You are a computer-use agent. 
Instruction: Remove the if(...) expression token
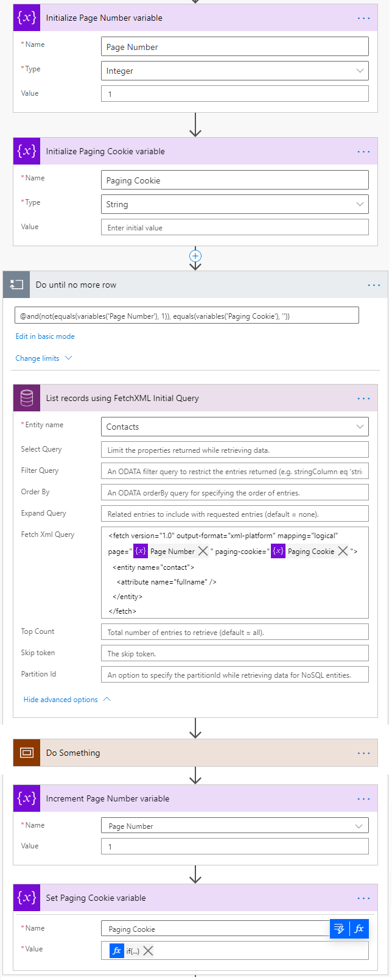[148, 951]
